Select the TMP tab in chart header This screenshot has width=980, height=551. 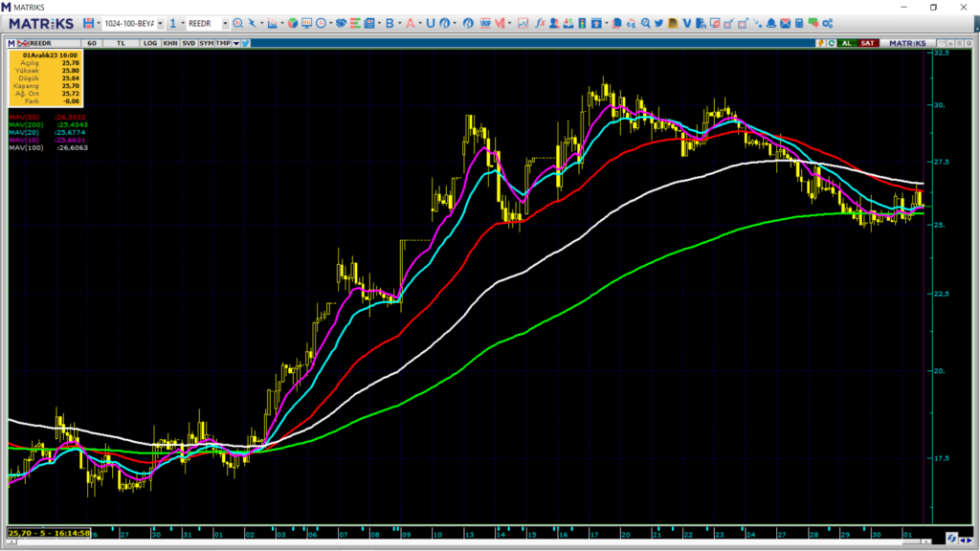tap(223, 43)
